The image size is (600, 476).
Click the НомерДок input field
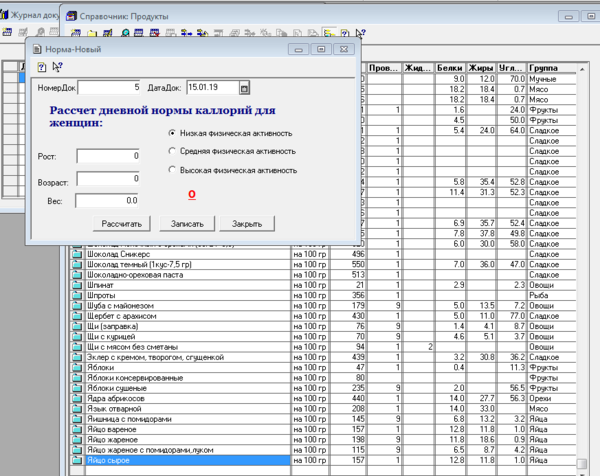109,88
